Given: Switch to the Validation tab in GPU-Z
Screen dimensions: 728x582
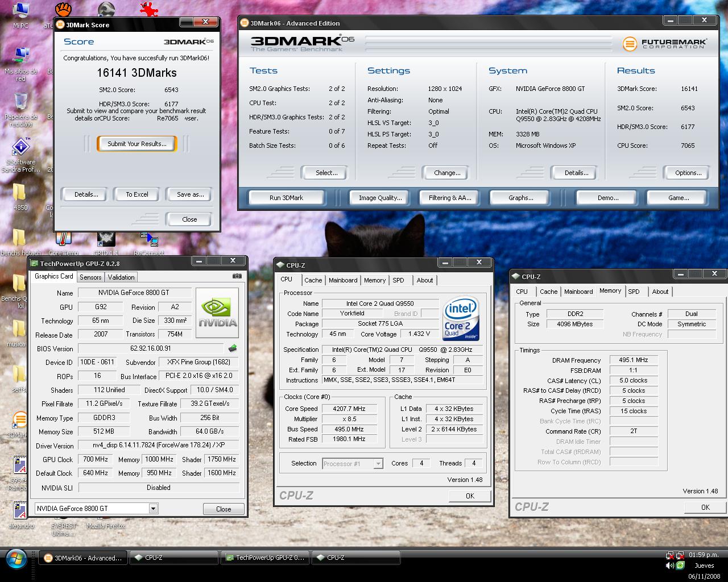Looking at the screenshot, I should pos(121,277).
